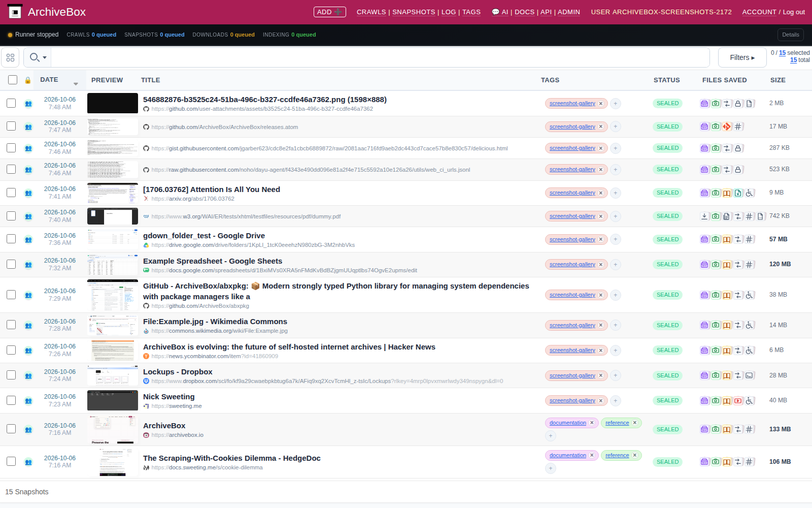Switch to grid view layout icon
The width and height of the screenshot is (812, 508).
(x=10, y=57)
